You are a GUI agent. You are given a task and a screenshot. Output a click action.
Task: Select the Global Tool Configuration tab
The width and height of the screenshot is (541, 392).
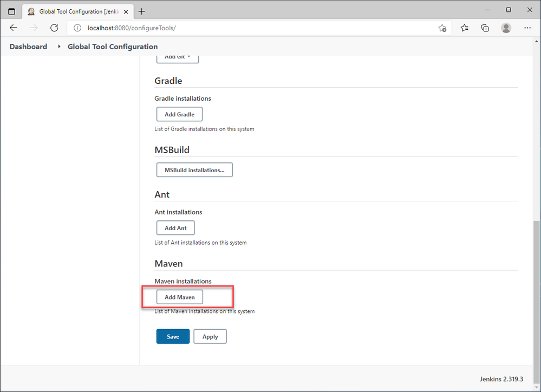coord(78,11)
